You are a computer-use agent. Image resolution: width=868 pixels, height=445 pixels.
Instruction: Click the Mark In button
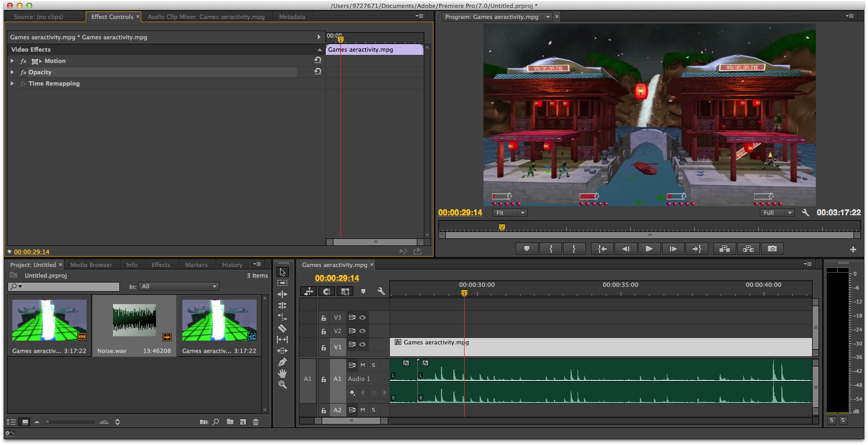pyautogui.click(x=551, y=249)
